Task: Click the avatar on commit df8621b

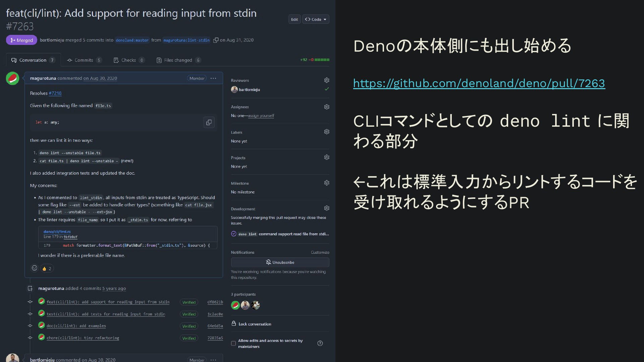Action: pyautogui.click(x=42, y=301)
